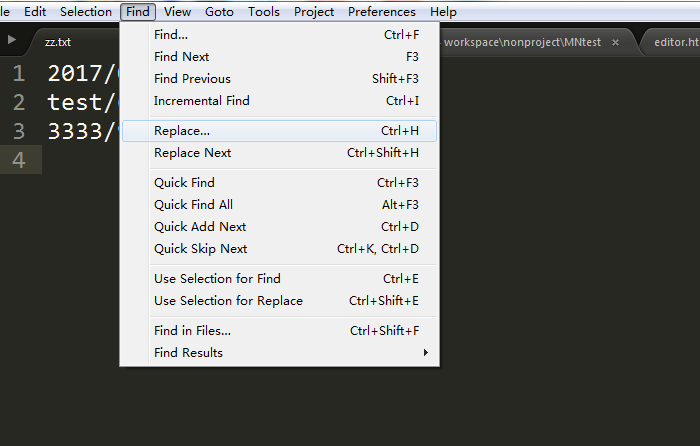Image resolution: width=700 pixels, height=446 pixels.
Task: Open the Tools menu
Action: (x=264, y=12)
